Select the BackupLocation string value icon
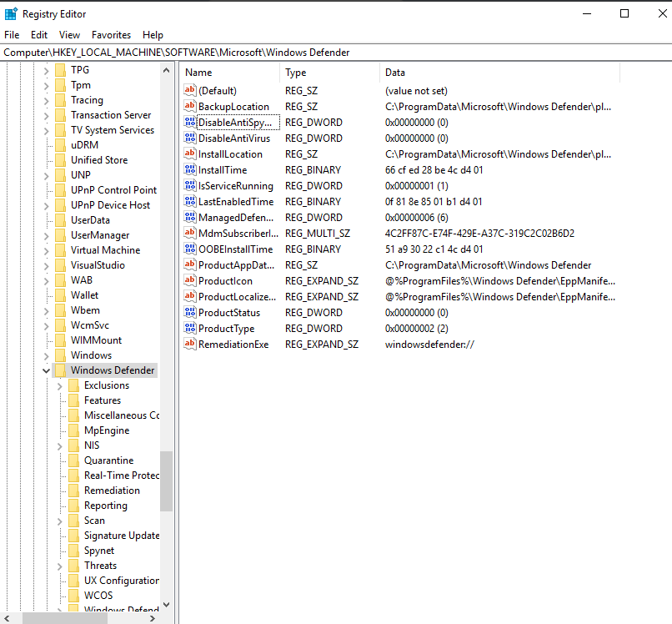 (190, 106)
